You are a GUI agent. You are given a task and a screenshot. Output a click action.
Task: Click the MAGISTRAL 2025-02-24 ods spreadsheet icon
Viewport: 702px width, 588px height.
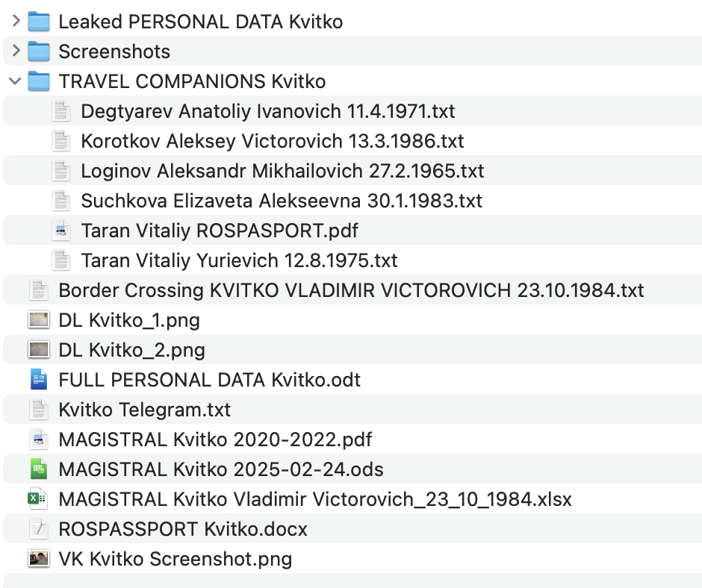[39, 469]
